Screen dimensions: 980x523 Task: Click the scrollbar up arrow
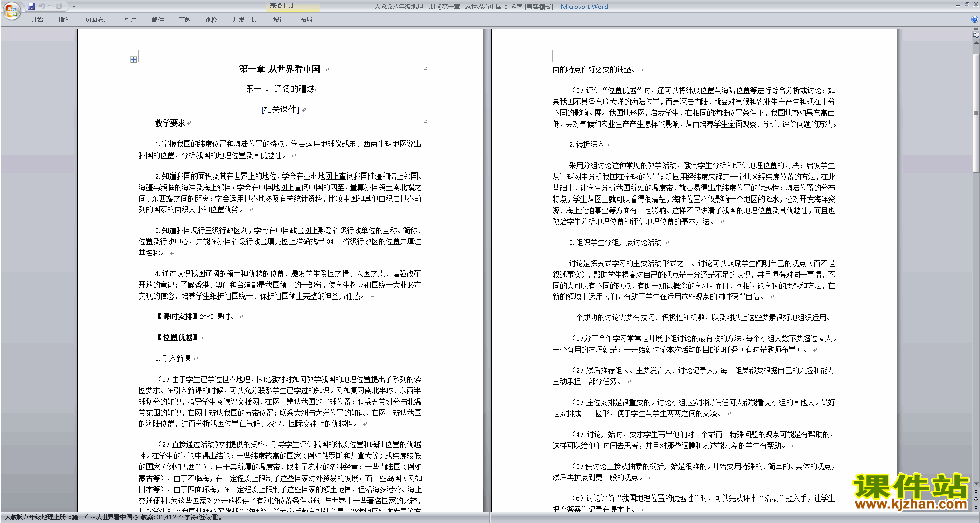pos(976,43)
